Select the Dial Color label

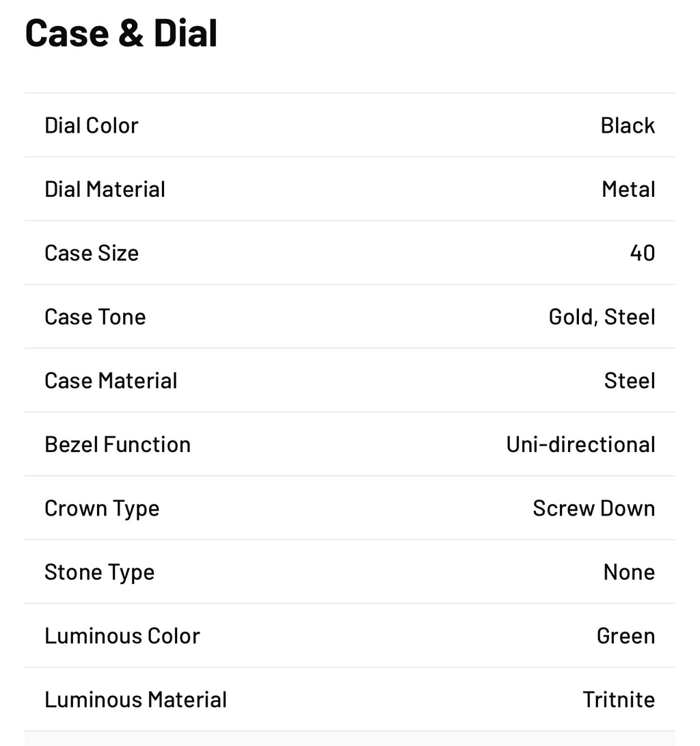pos(92,126)
